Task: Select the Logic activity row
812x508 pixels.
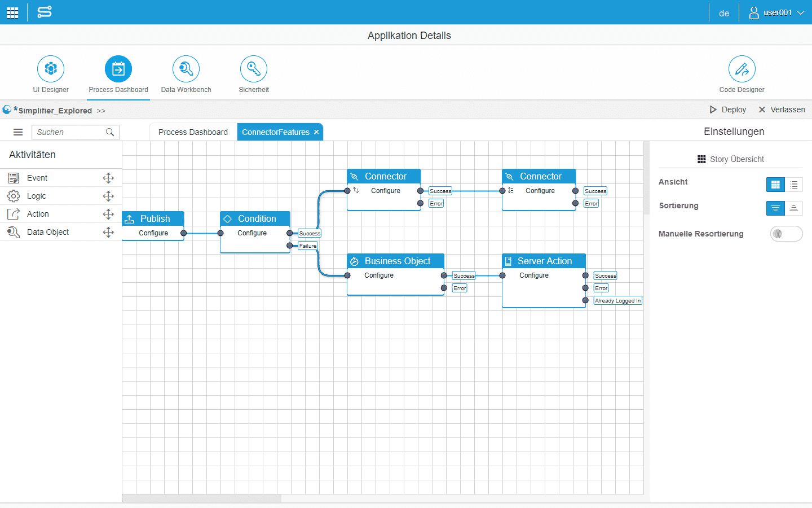Action: [x=61, y=196]
